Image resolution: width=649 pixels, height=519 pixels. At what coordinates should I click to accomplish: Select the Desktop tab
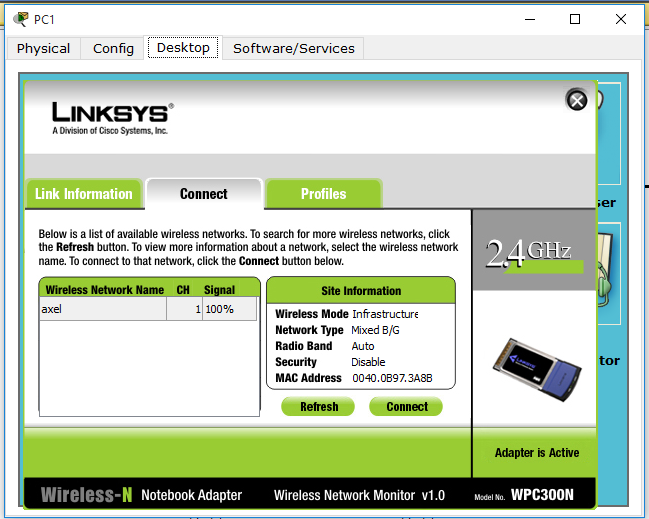pyautogui.click(x=183, y=48)
